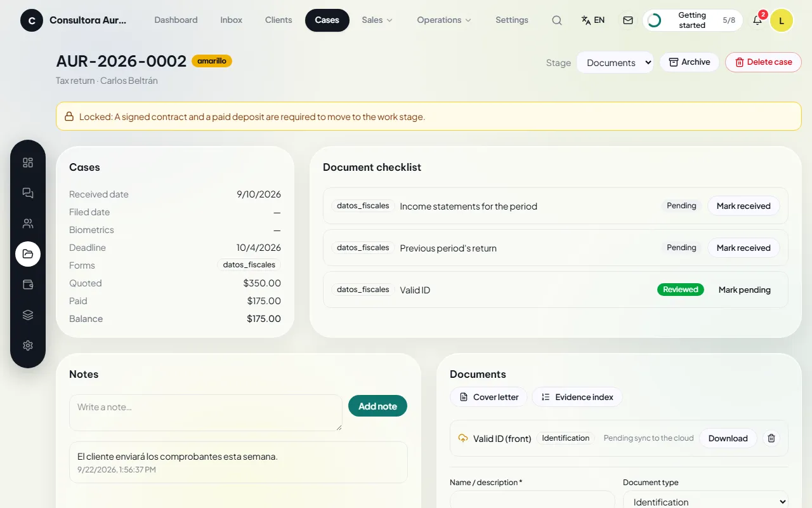Screen dimensions: 812x508
Task: Click the green Add note button
Action: pyautogui.click(x=378, y=406)
